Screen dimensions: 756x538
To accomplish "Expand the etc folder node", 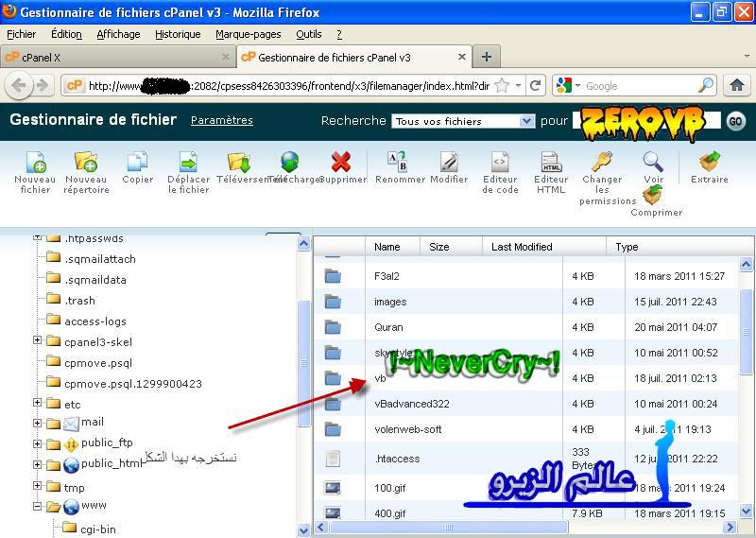I will [x=37, y=403].
